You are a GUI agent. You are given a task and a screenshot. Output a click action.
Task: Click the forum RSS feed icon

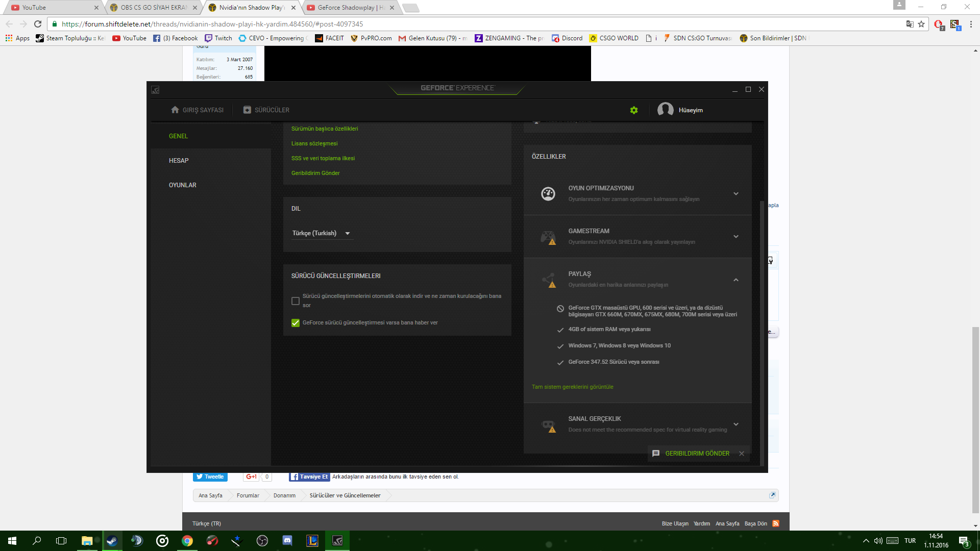776,523
